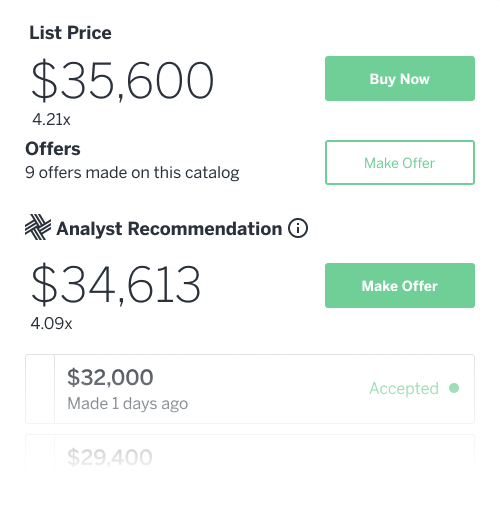
Task: Click the green Make Offer button next to $34,613
Action: point(400,285)
